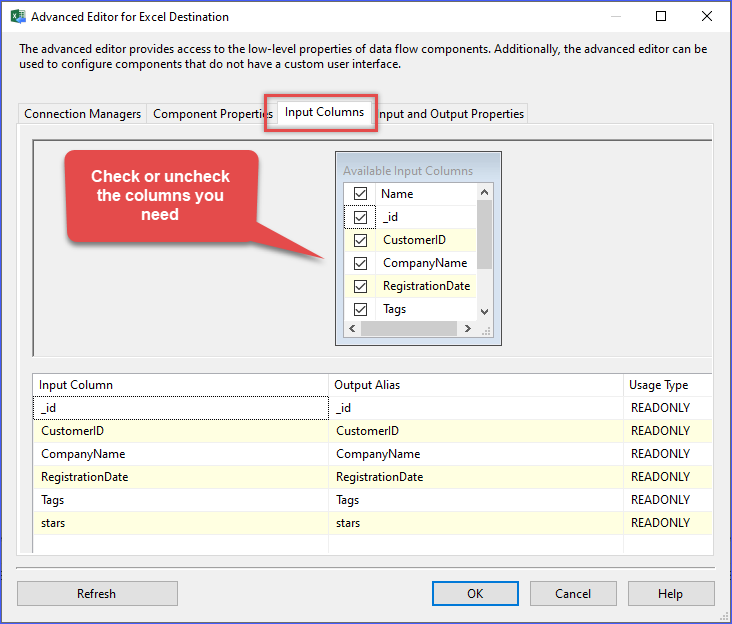Select the _id Input Column cell
The height and width of the screenshot is (624, 732).
point(181,408)
